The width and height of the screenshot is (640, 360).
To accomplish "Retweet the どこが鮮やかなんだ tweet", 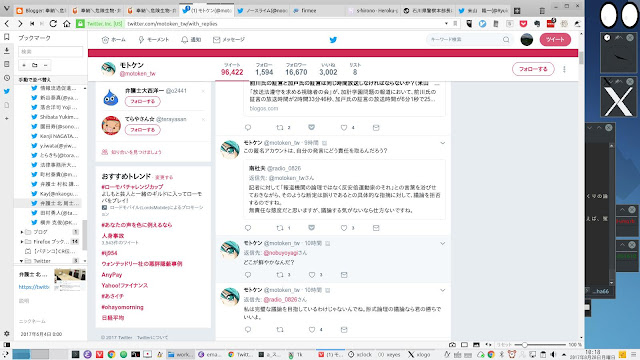I will coord(280,275).
